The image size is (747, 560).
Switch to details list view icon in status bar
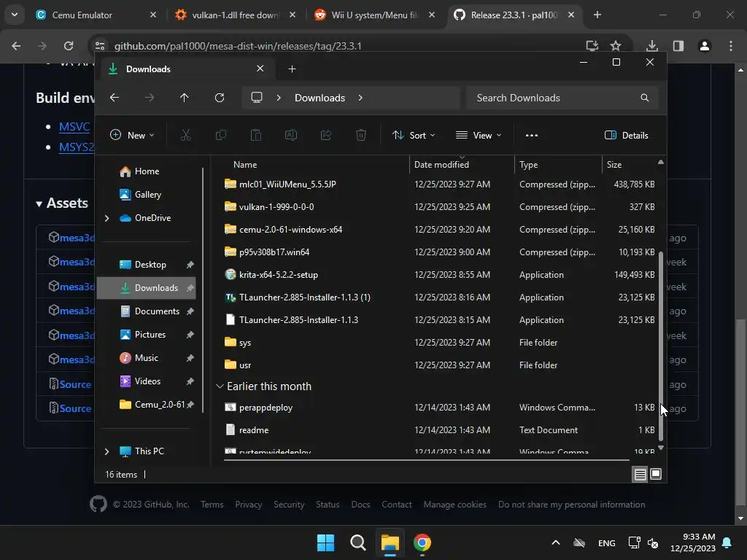pyautogui.click(x=640, y=474)
